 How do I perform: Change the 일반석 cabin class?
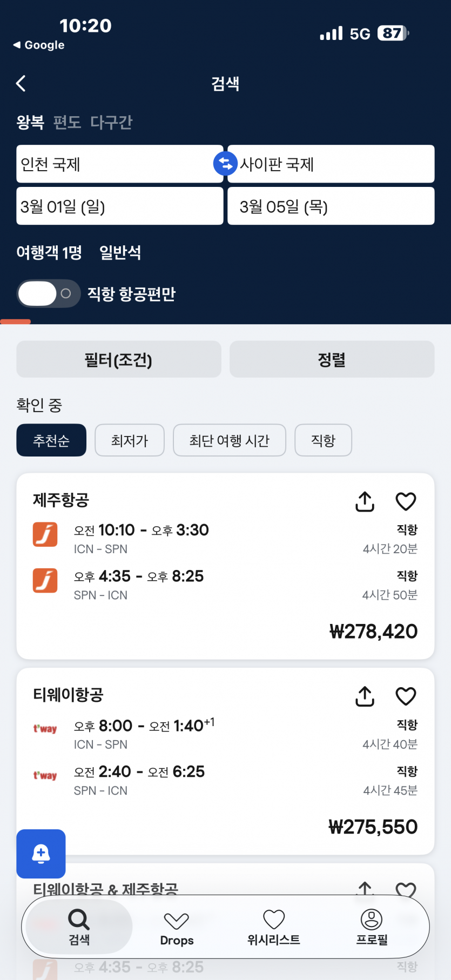tap(120, 252)
